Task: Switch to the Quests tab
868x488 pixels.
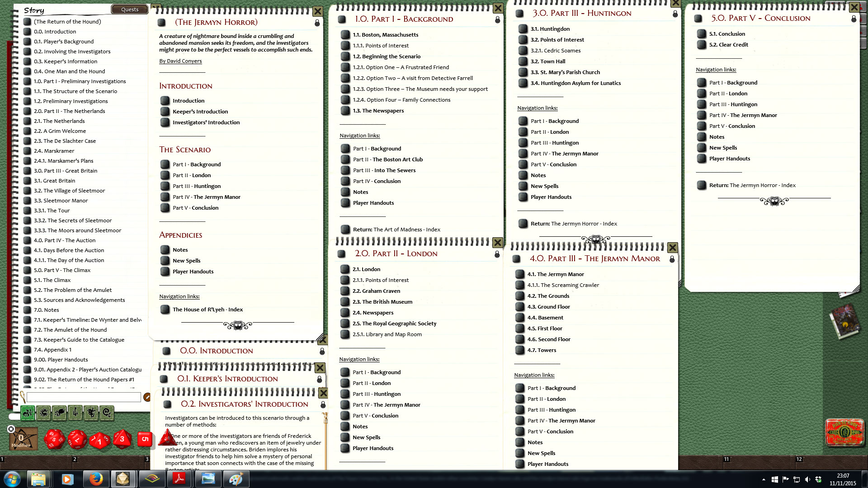Action: pyautogui.click(x=130, y=9)
